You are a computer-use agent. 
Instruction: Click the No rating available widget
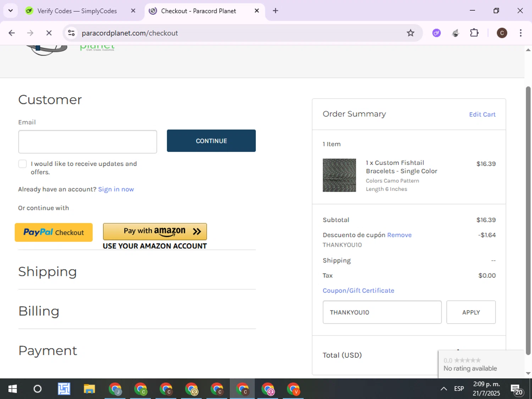[481, 364]
